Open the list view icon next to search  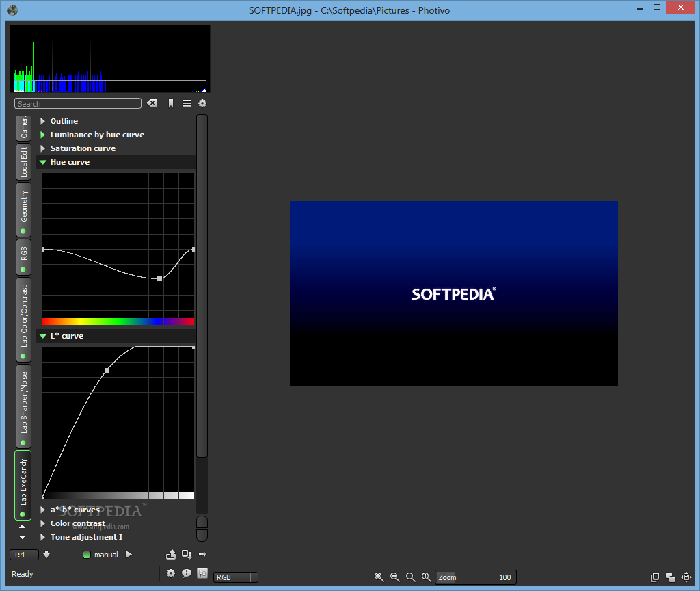click(187, 103)
